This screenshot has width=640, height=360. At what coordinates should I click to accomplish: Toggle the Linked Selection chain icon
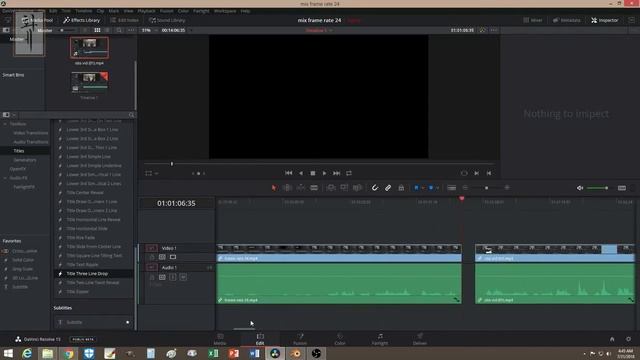(x=388, y=188)
